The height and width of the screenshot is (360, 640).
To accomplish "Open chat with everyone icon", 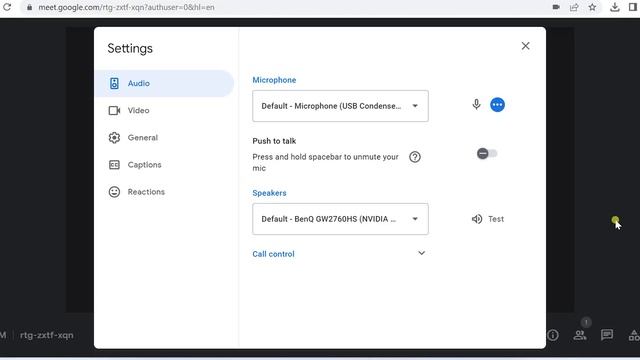I will [607, 335].
